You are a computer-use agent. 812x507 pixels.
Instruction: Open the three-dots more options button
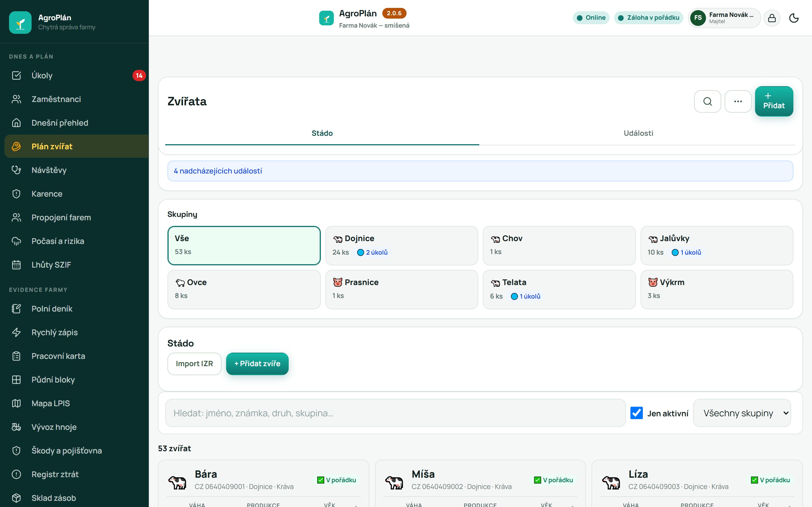pyautogui.click(x=738, y=101)
